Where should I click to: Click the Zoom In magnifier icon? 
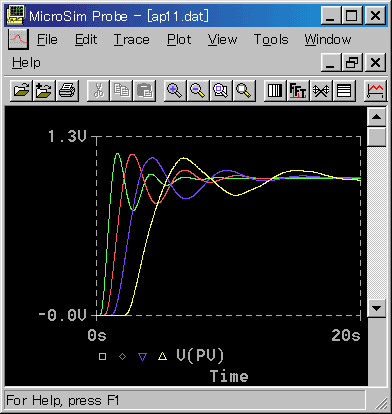[x=175, y=90]
